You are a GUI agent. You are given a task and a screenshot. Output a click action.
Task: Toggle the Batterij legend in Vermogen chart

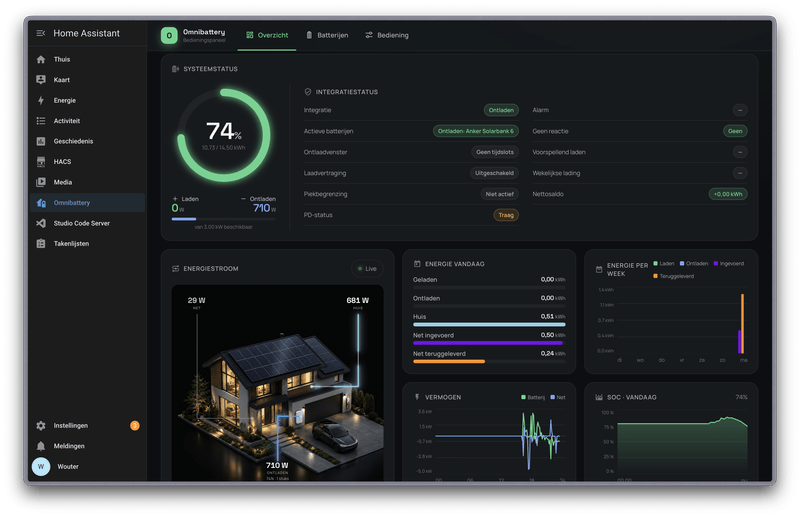(x=533, y=397)
